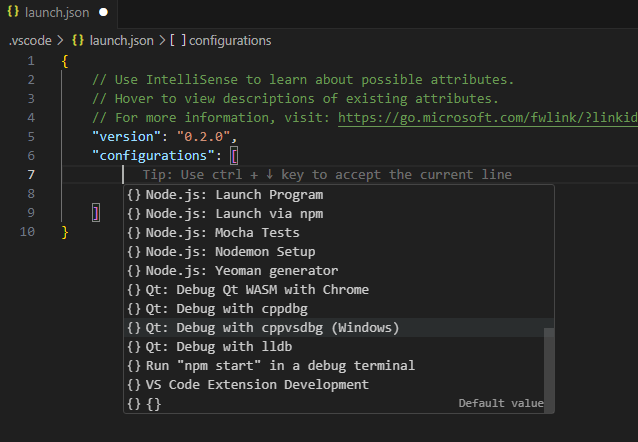Open the go.microsoft.com fwlink URL
Viewport: 638px width, 442px height.
click(488, 118)
